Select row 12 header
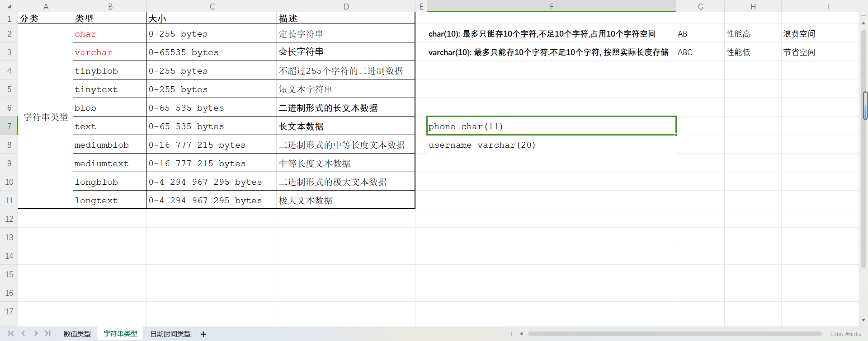 [9, 219]
